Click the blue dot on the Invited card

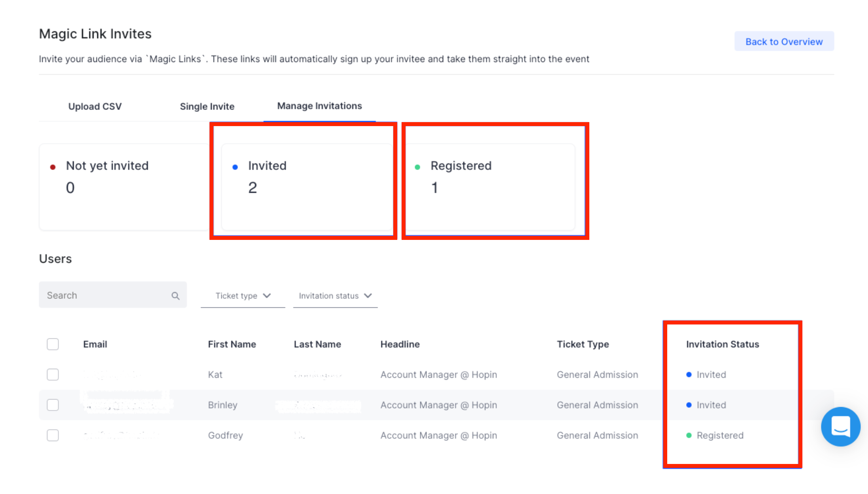(x=236, y=167)
